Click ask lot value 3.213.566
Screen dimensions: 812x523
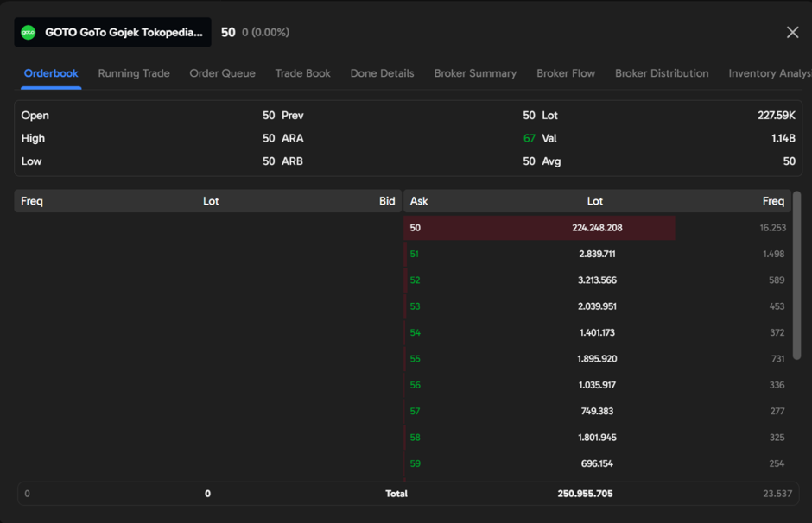[x=597, y=280]
